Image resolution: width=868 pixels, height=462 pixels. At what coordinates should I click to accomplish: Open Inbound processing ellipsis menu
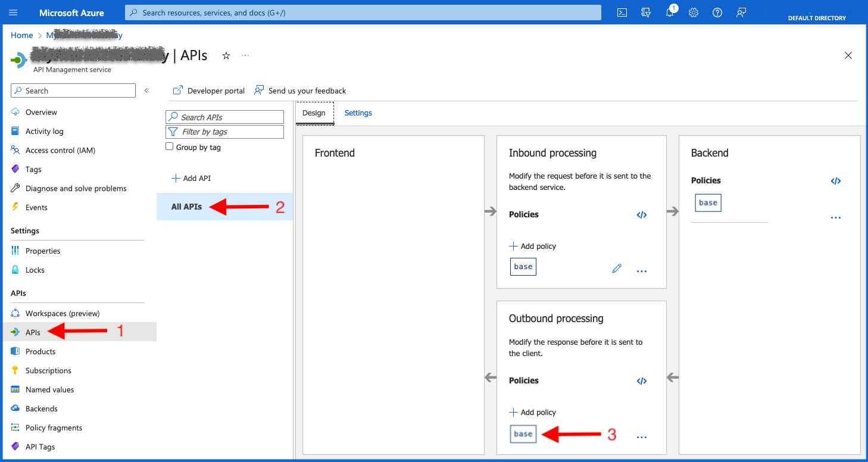(x=642, y=271)
